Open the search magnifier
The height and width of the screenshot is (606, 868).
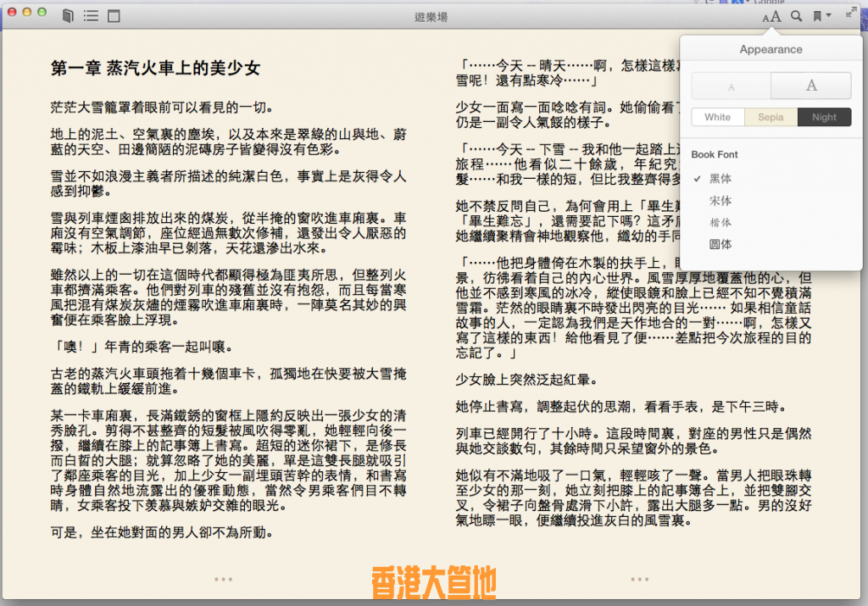click(x=796, y=16)
